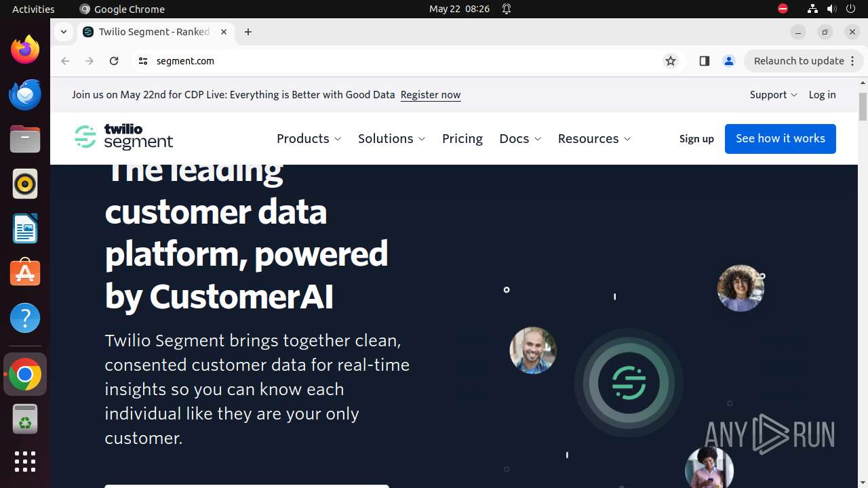
Task: Launch Thunderbird mail from the dock
Action: point(25,94)
